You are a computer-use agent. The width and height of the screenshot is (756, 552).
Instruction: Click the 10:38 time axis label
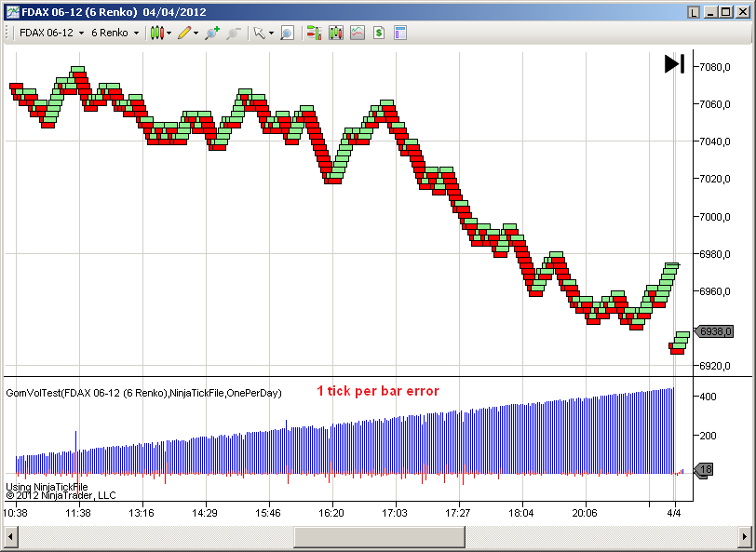pos(16,513)
